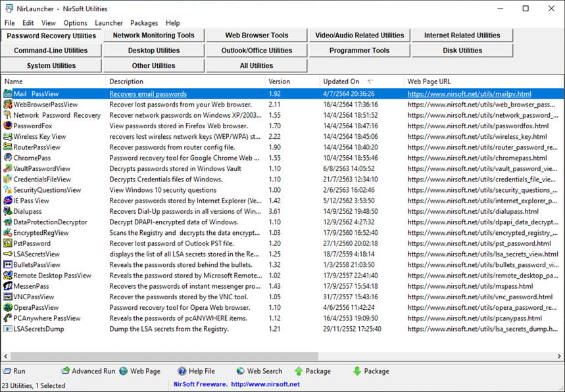Click the PCAnywhere PassView icon

coord(8,318)
